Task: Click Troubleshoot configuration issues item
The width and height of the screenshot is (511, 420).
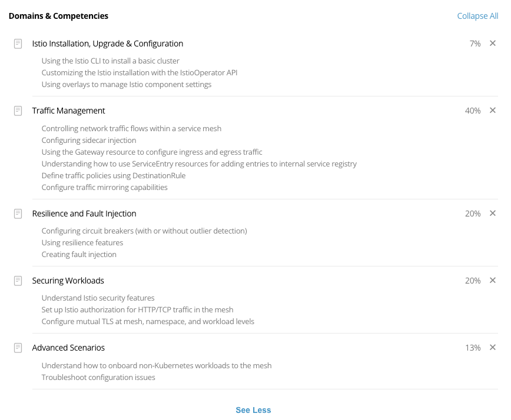Action: click(x=98, y=377)
